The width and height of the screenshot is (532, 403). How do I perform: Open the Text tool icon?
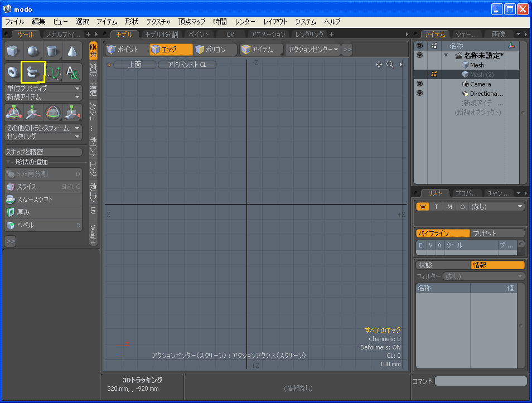(x=72, y=72)
